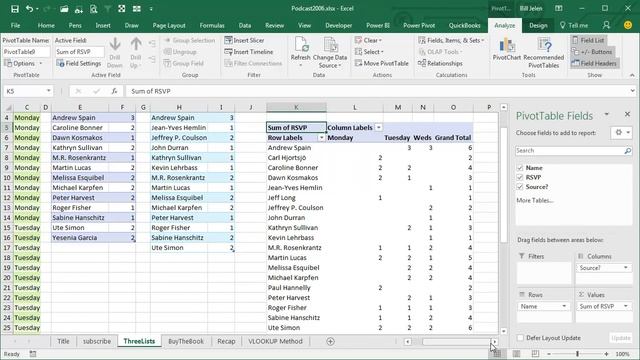The width and height of the screenshot is (640, 360).
Task: Open the Row Labels filter dropdown
Action: [322, 138]
